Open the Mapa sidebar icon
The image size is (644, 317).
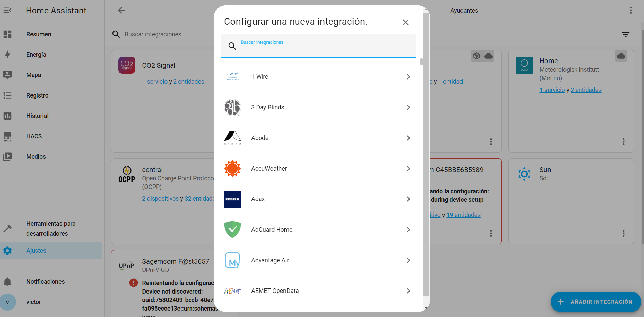[x=7, y=75]
